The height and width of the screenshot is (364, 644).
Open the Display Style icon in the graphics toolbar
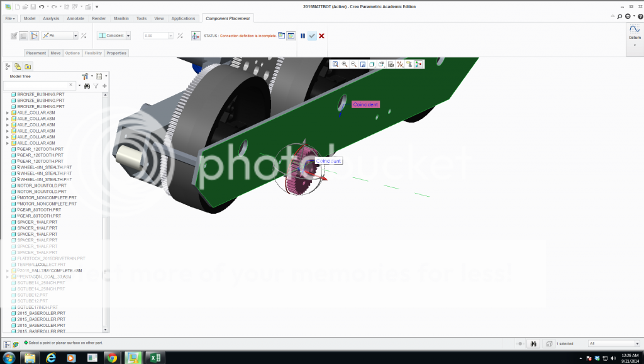tap(372, 63)
